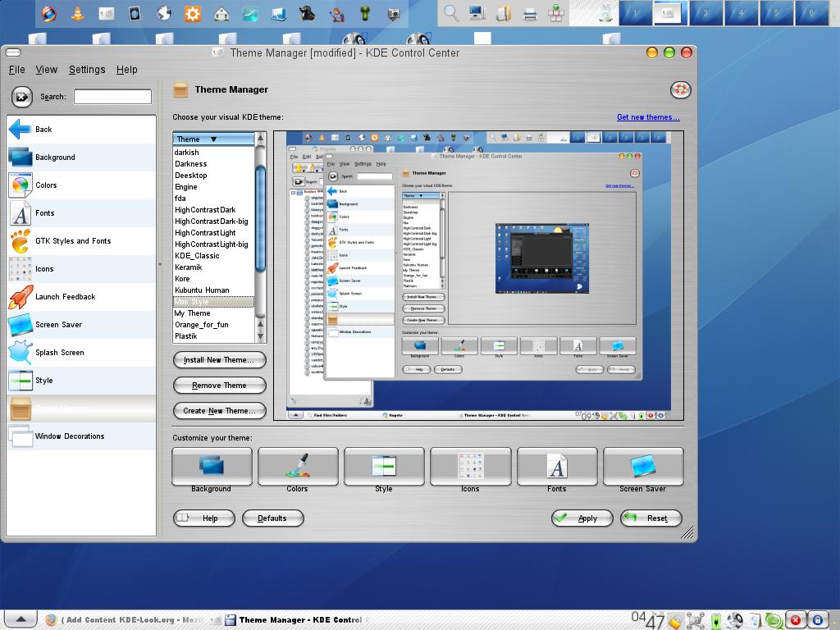Click the penguin icon in top panel
840x630 pixels.
[308, 13]
